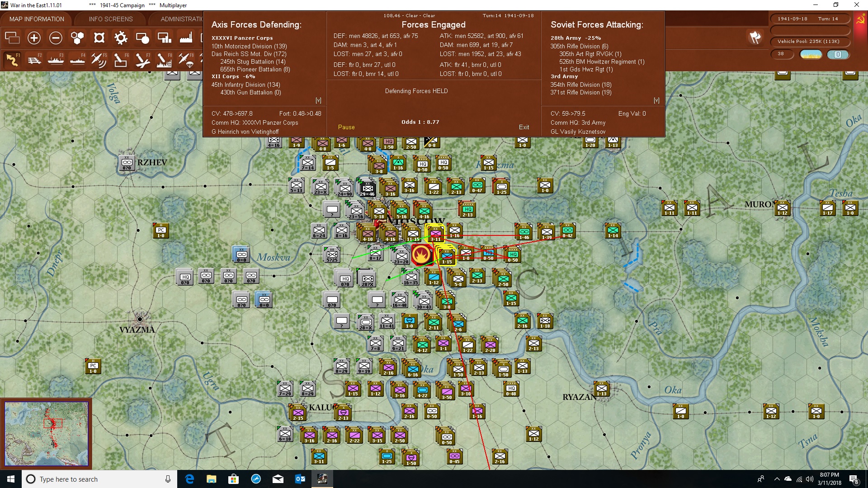Open the Administration tab
868x488 pixels.
point(181,19)
